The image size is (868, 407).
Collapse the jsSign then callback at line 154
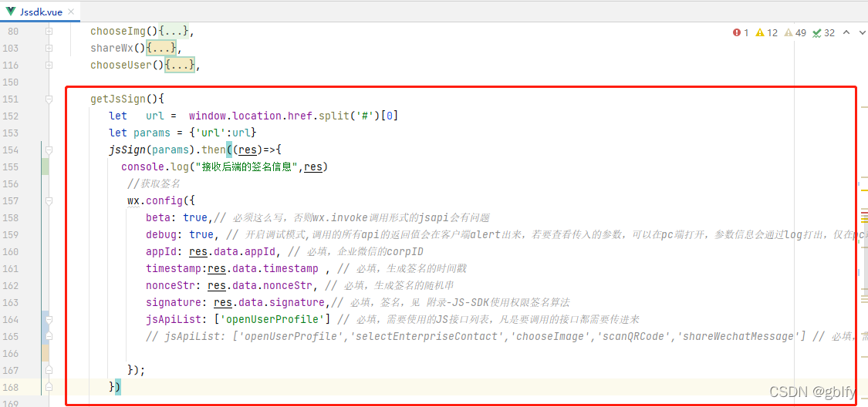point(49,150)
